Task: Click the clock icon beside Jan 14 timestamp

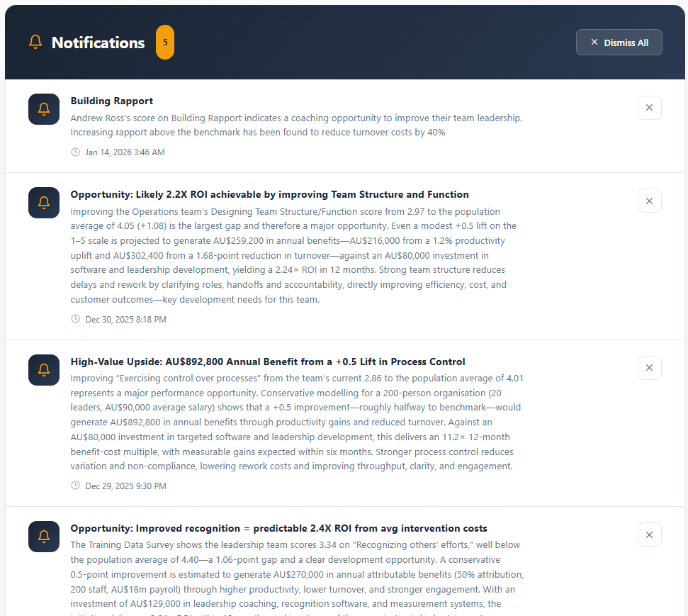Action: [x=76, y=152]
